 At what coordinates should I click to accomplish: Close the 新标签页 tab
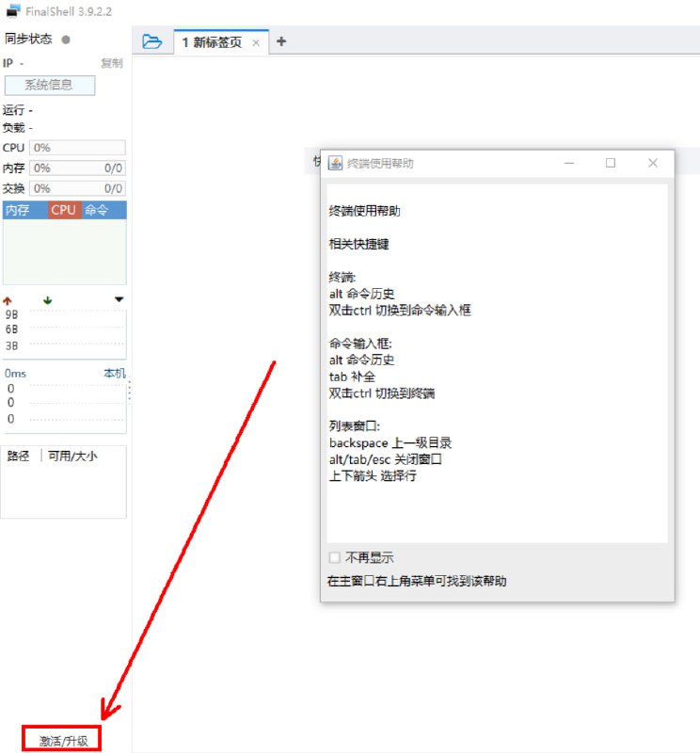click(x=256, y=42)
